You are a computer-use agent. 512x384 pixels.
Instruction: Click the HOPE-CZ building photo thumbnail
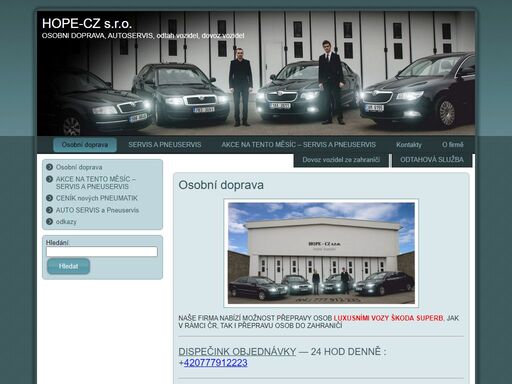point(321,253)
